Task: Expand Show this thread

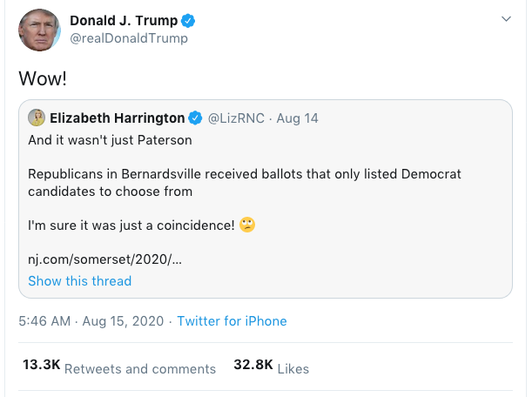Action: 79,280
